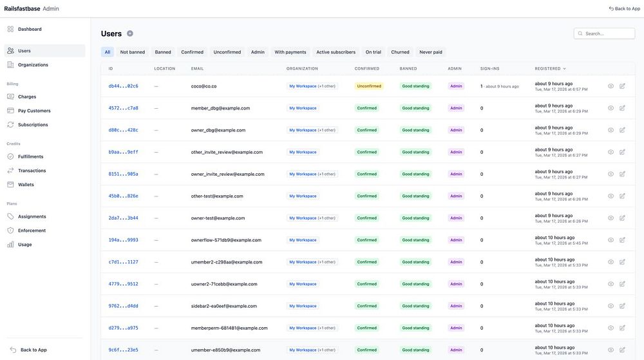
Task: Click email memberperm-681481@example.com
Action: pyautogui.click(x=229, y=328)
